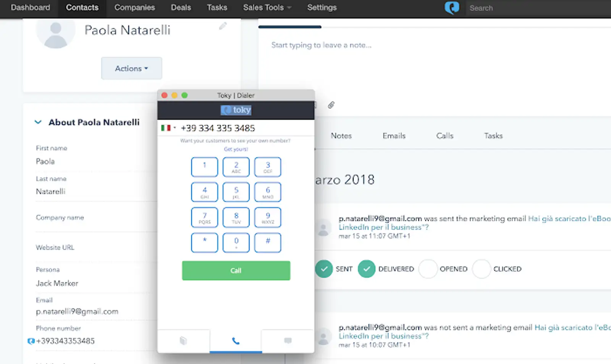Expand the Sales Tools menu in the navigation bar
Viewport: 611px width, 364px height.
click(267, 8)
